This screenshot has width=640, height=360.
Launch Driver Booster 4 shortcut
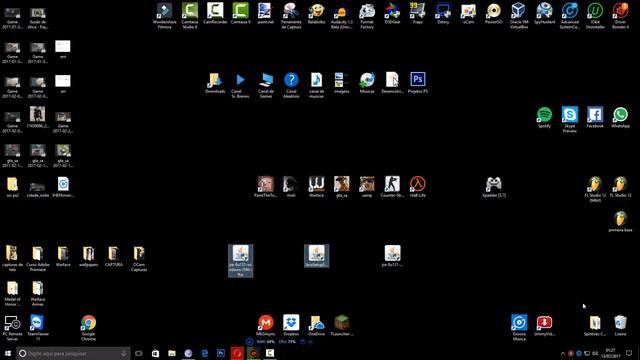[x=620, y=16]
